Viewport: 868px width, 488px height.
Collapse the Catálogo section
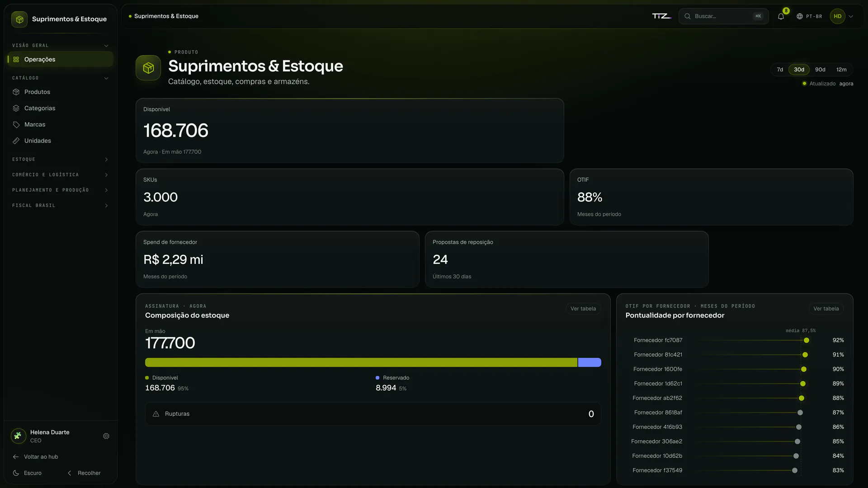(x=60, y=78)
